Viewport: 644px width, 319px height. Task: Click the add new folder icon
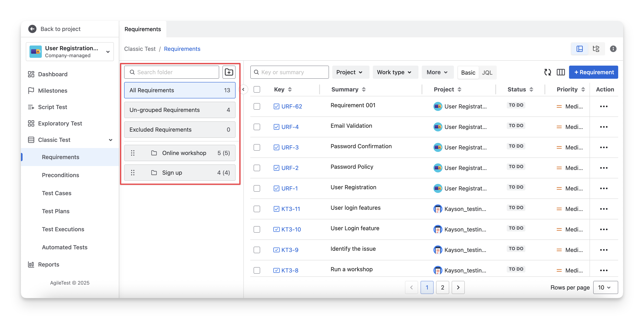pyautogui.click(x=229, y=72)
